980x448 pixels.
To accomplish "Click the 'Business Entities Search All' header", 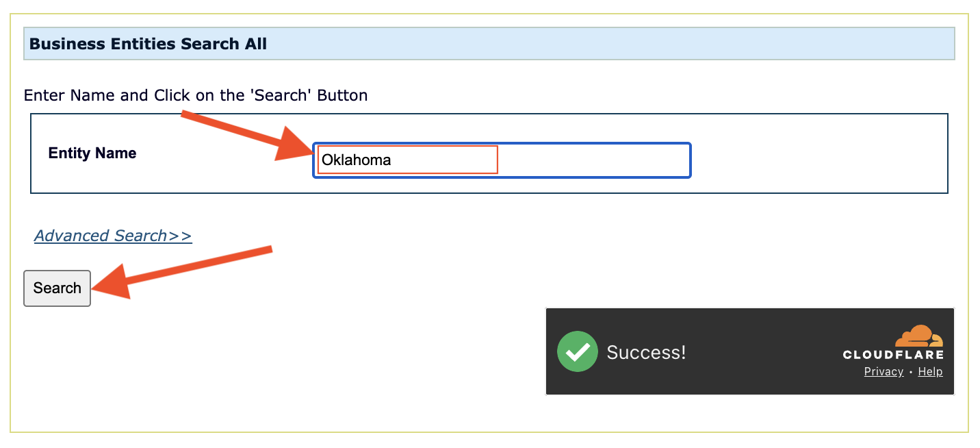I will tap(149, 44).
